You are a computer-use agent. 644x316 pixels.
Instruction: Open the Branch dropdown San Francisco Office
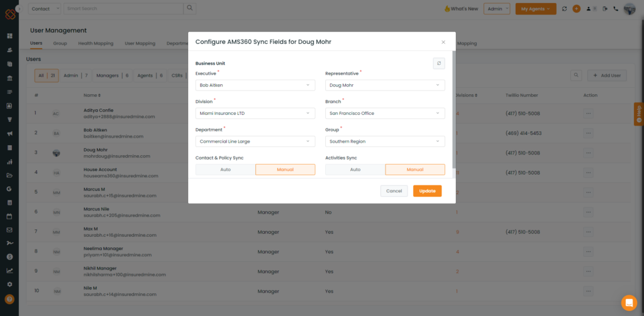(385, 113)
